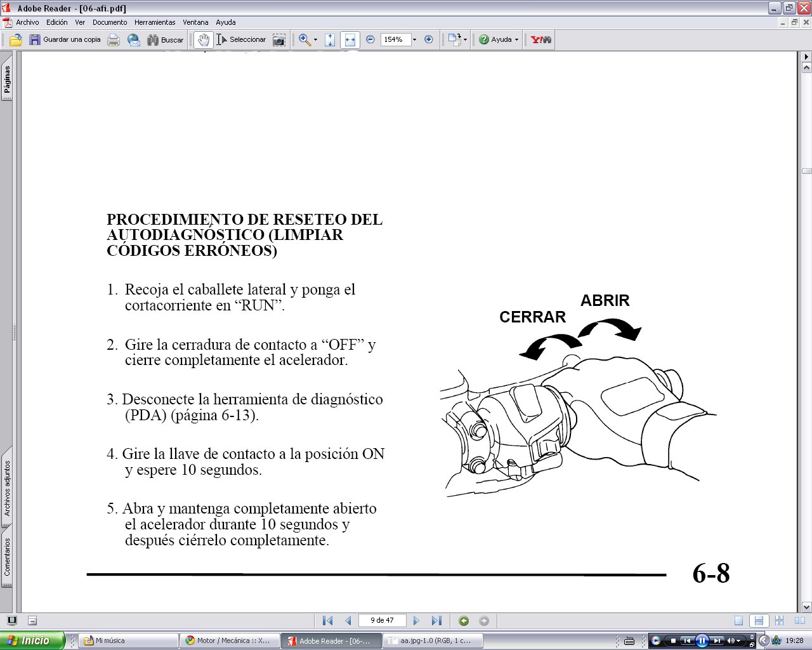Click the minus zoom out button
812x650 pixels.
coord(370,39)
